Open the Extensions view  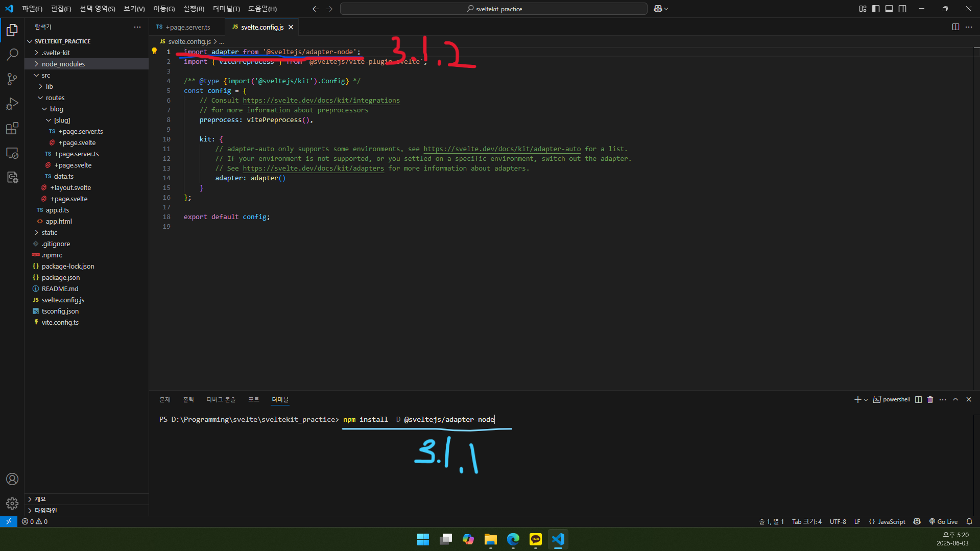tap(12, 128)
